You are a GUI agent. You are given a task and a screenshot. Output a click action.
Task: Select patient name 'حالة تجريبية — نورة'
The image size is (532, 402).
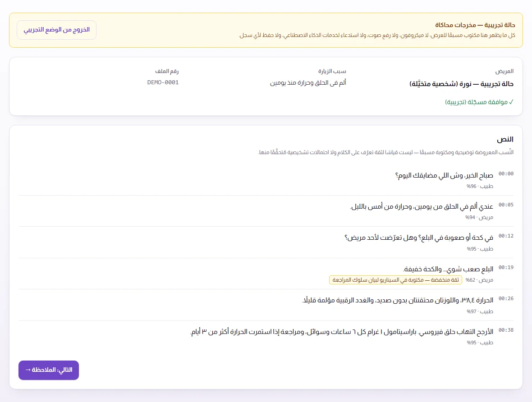[x=486, y=84]
